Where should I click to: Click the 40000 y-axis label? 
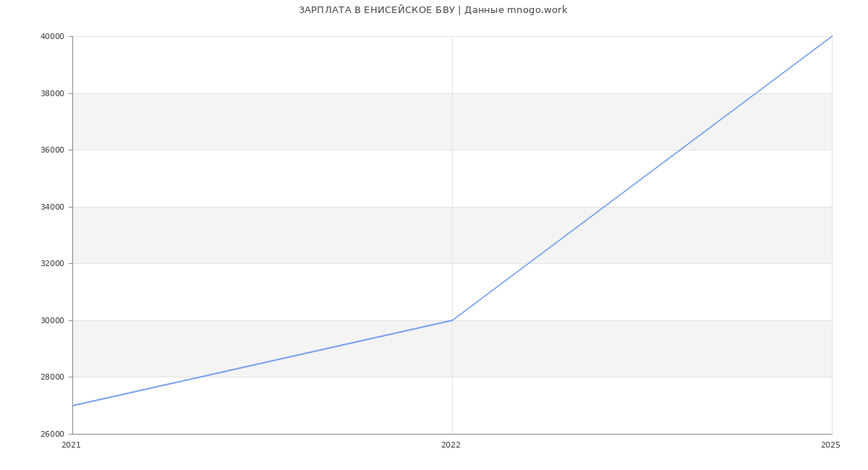tap(53, 37)
